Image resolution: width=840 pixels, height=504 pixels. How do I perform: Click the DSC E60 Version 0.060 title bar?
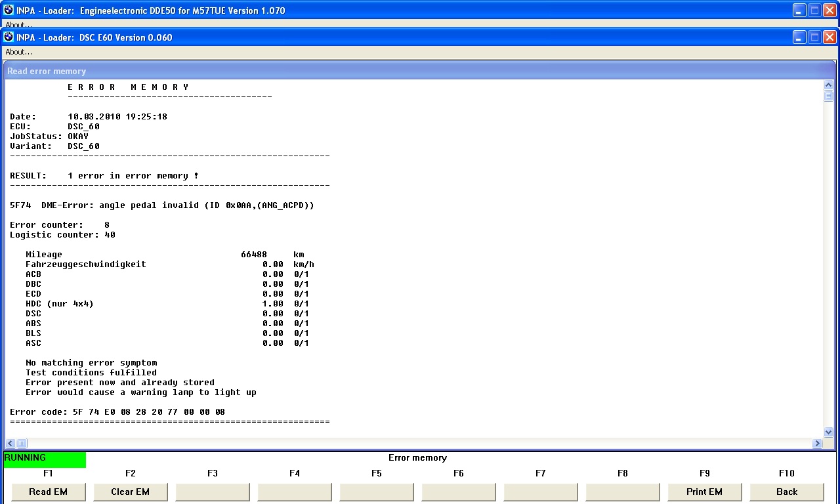tap(420, 37)
